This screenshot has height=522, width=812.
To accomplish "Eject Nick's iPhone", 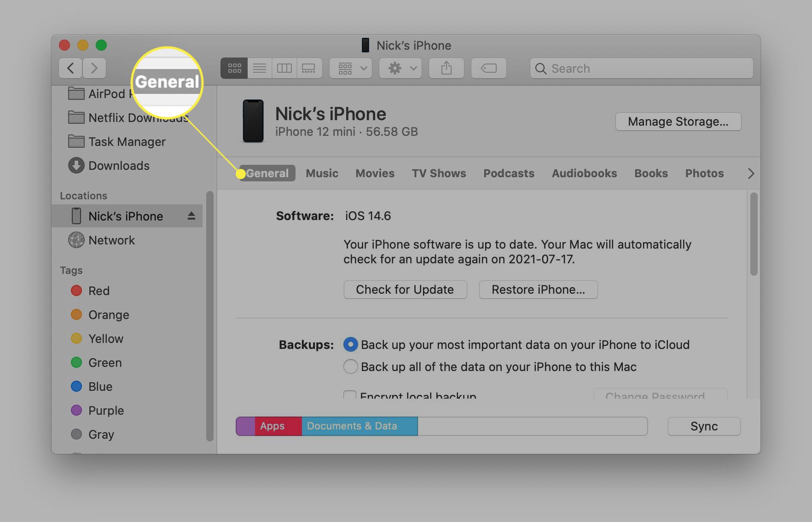I will coord(191,216).
